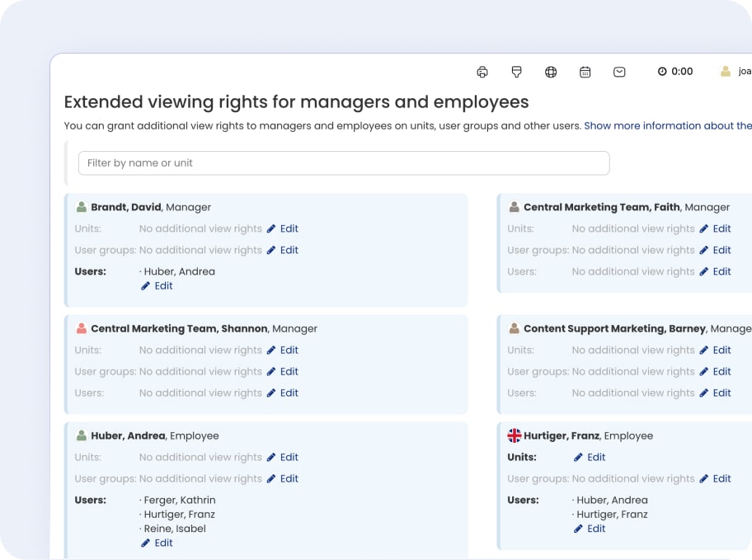The width and height of the screenshot is (752, 560).
Task: Open the calendar icon in top toolbar
Action: (585, 72)
